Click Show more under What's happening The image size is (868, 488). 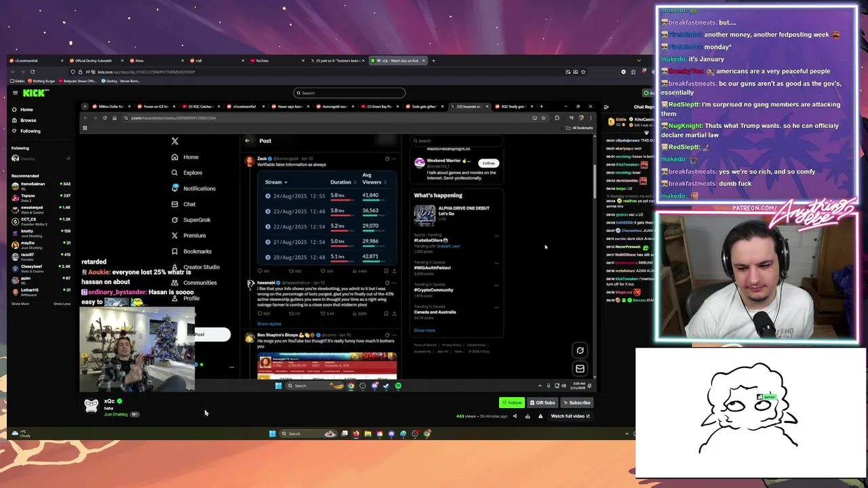(425, 330)
